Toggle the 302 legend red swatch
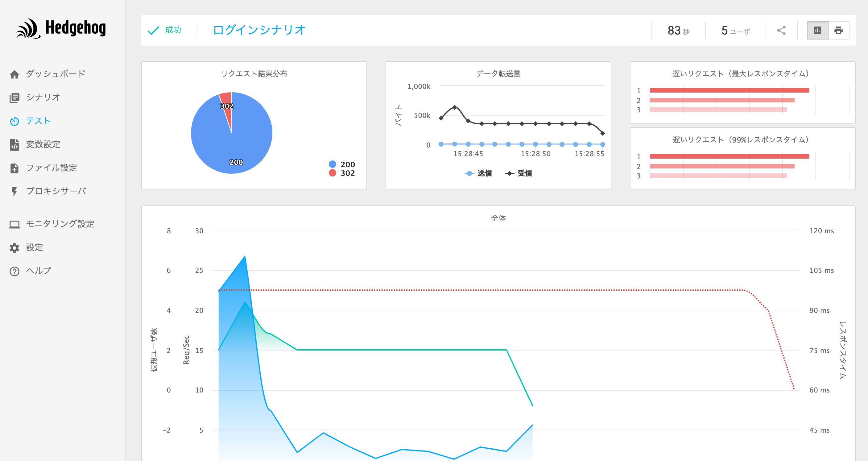Screen dimensions: 868x461 pos(332,173)
